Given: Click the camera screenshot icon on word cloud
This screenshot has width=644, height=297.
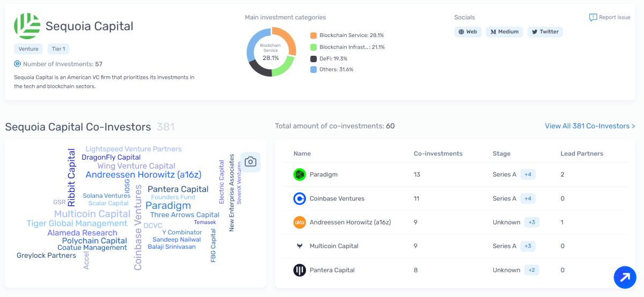Looking at the screenshot, I should [x=250, y=161].
